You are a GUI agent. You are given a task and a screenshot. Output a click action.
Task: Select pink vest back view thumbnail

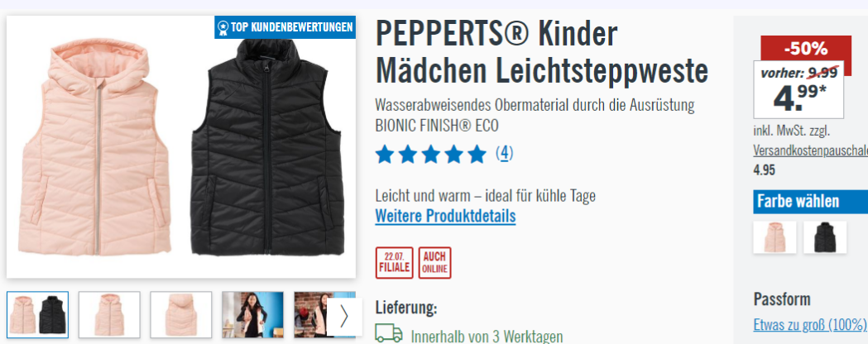(181, 315)
